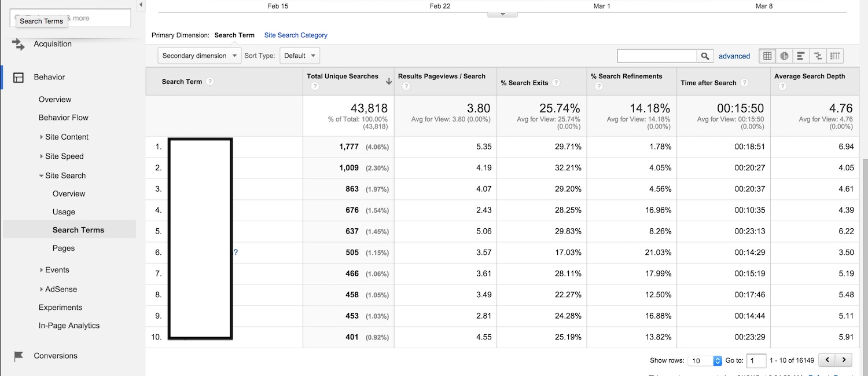Open help icon under Average Search Depth
868x376 pixels.
(782, 86)
